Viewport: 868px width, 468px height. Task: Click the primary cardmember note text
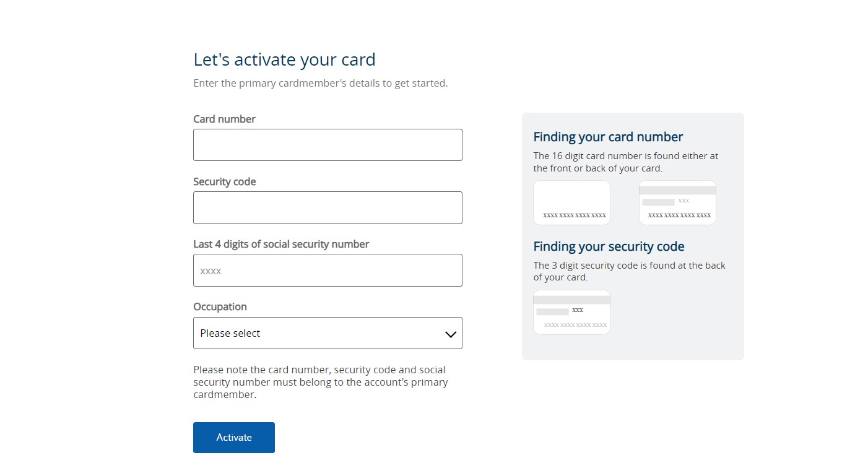[320, 381]
